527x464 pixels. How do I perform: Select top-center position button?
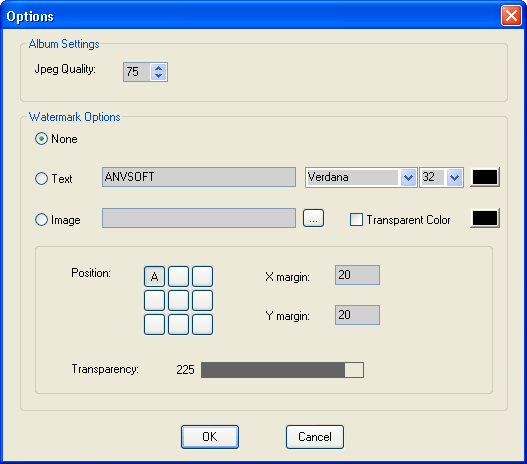click(x=178, y=277)
